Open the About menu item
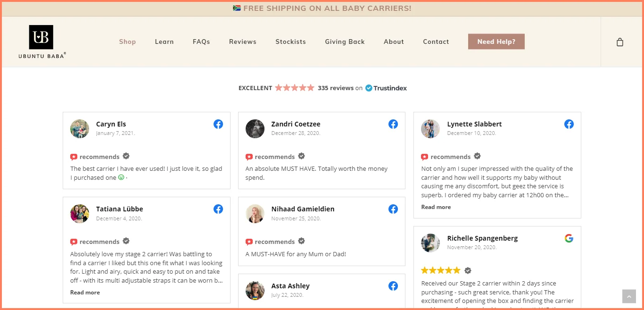 (394, 42)
